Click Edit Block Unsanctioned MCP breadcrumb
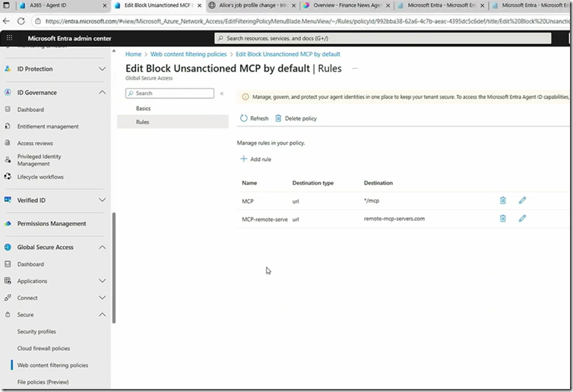Screen dimensions: 573x392 coord(288,54)
